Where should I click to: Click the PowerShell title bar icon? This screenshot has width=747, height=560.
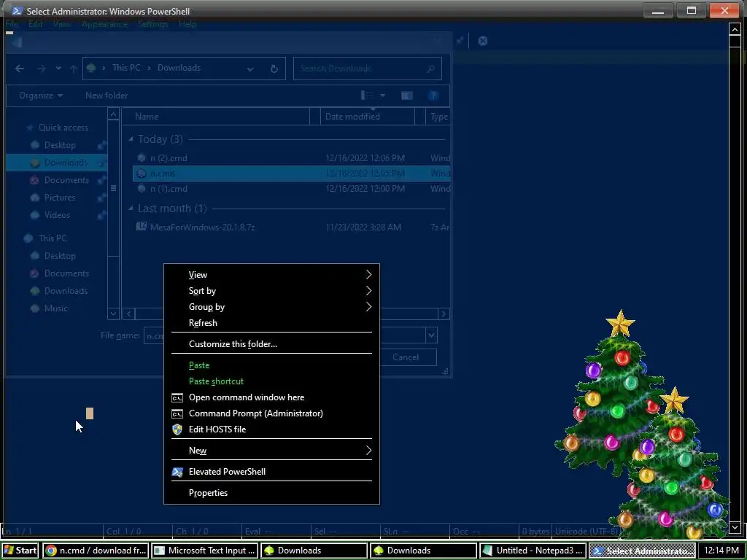(18, 11)
